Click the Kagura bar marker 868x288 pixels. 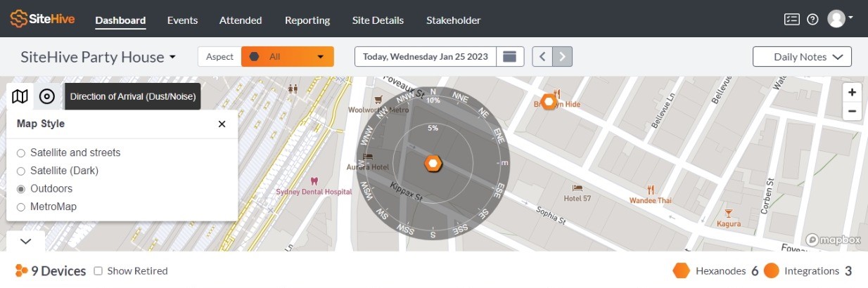click(x=729, y=213)
